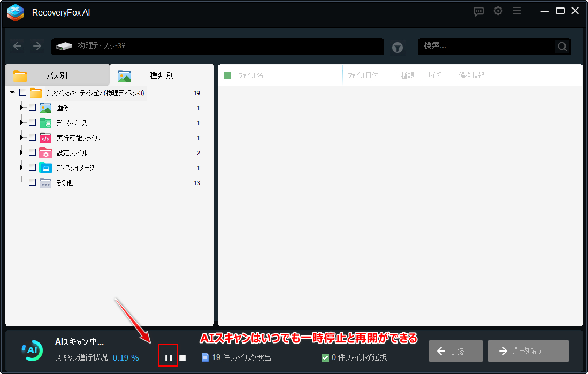Image resolution: width=588 pixels, height=374 pixels.
Task: Click the その他 folder icon
Action: (45, 182)
